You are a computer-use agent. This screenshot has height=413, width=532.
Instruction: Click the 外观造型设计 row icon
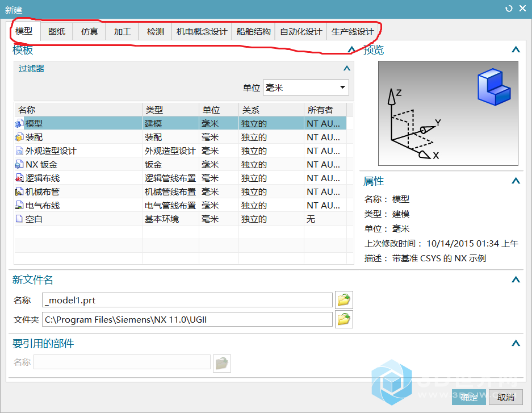19,151
